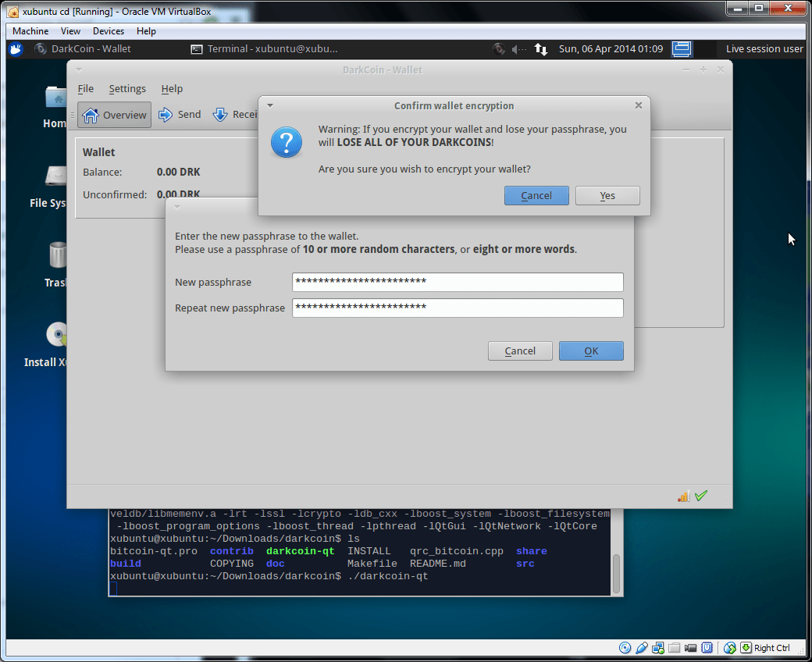This screenshot has width=812, height=662.
Task: Select the Send toolbar tab
Action: pos(180,115)
